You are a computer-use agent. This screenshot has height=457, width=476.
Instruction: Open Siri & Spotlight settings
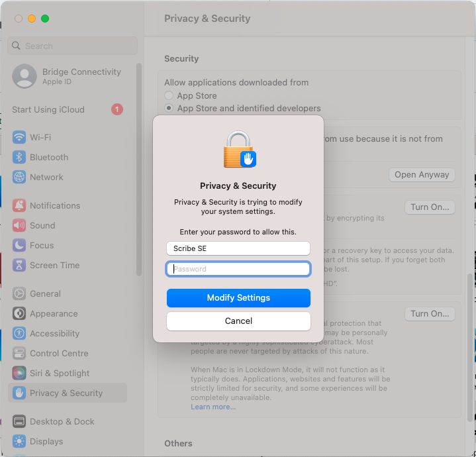pos(60,374)
